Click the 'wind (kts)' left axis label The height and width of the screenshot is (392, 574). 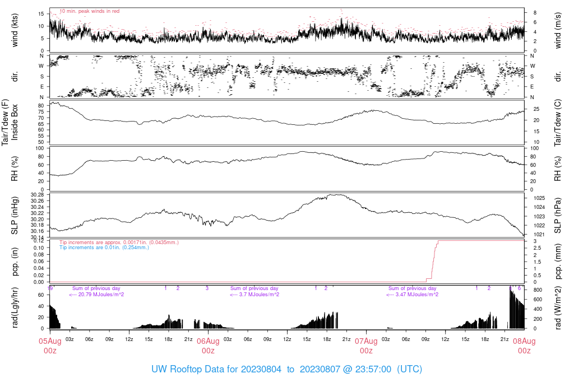[15, 30]
